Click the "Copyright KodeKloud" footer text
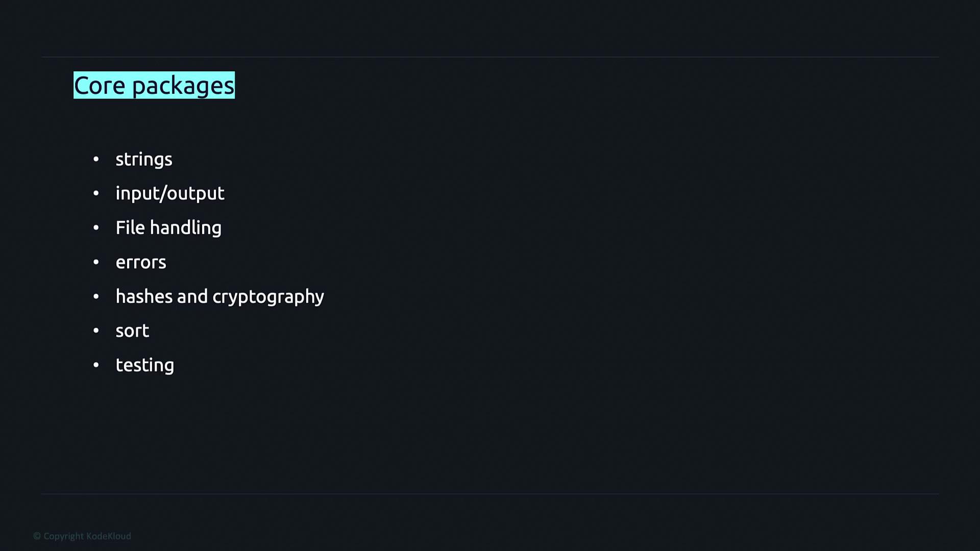 point(87,536)
